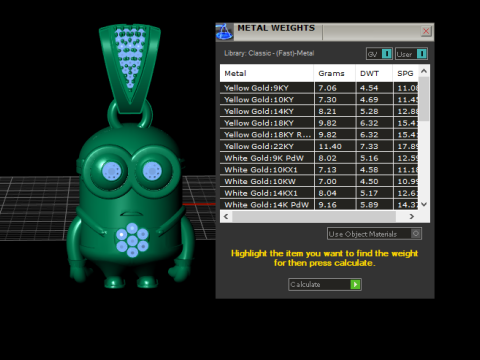Click the horizontal scroll right arrow
The width and height of the screenshot is (480, 360).
[x=412, y=216]
